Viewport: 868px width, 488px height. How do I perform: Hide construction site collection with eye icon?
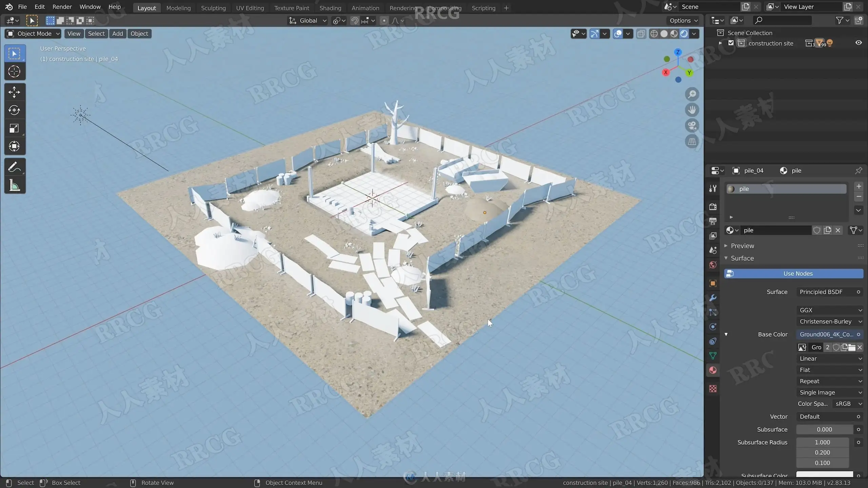click(x=859, y=43)
